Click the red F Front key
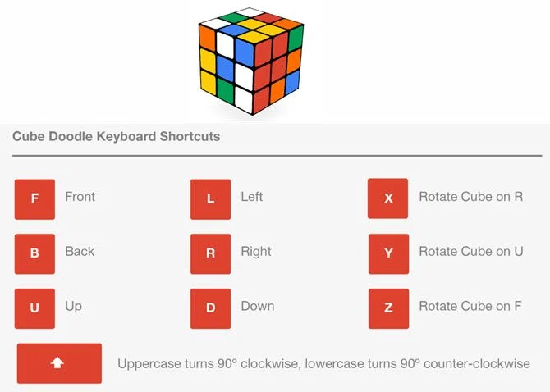Viewport: 550px width, 392px height. [34, 199]
